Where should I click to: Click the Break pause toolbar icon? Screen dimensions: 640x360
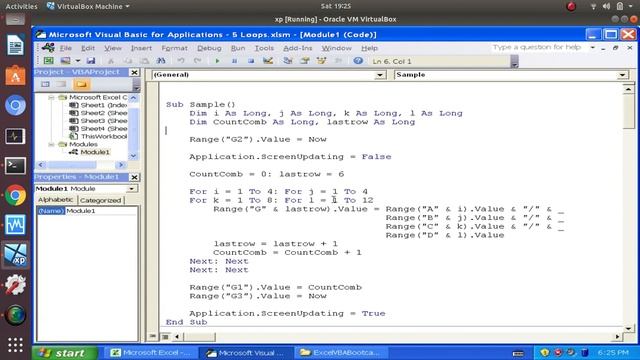click(234, 61)
